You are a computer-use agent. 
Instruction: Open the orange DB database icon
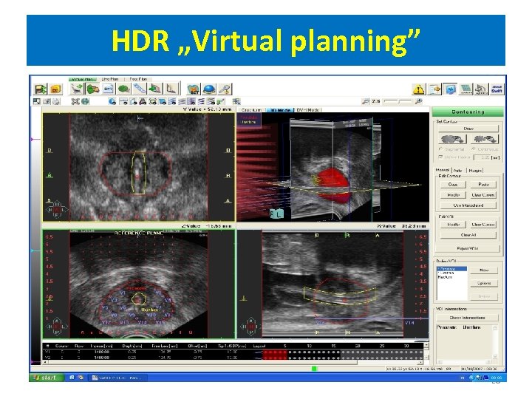click(x=55, y=89)
